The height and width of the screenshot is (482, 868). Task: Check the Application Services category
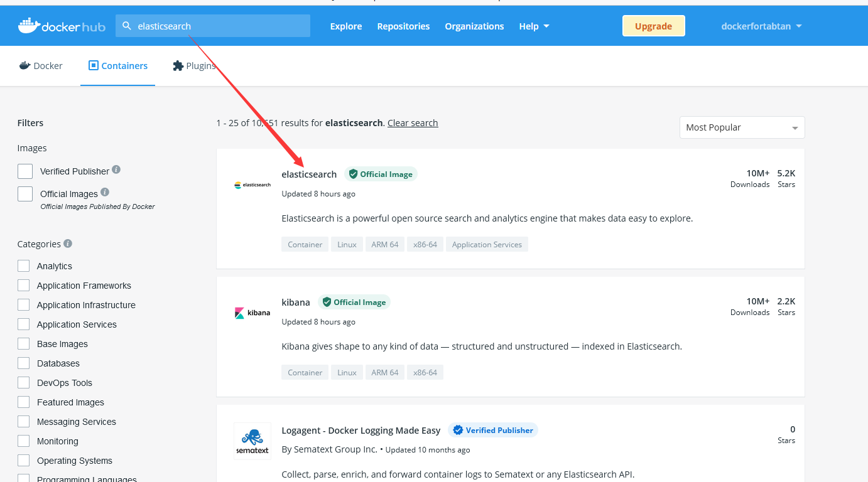[x=24, y=324]
